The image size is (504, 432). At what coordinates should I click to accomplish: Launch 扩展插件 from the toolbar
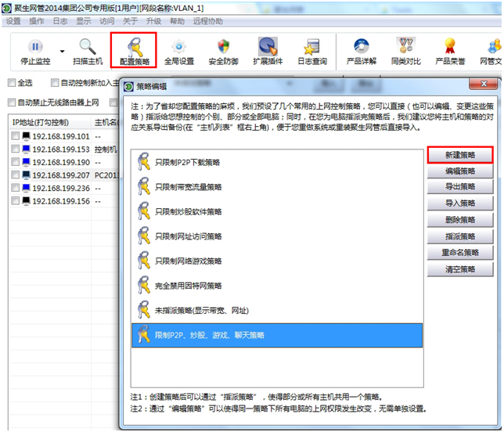coord(268,46)
